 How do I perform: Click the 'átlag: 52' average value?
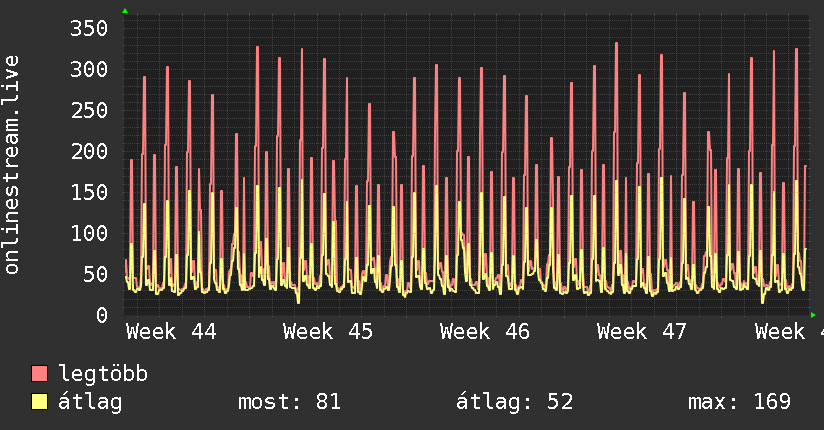(x=514, y=402)
